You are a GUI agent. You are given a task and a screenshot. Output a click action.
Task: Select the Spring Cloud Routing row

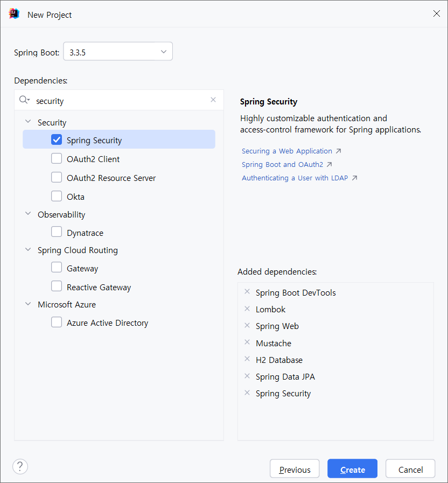(x=119, y=250)
